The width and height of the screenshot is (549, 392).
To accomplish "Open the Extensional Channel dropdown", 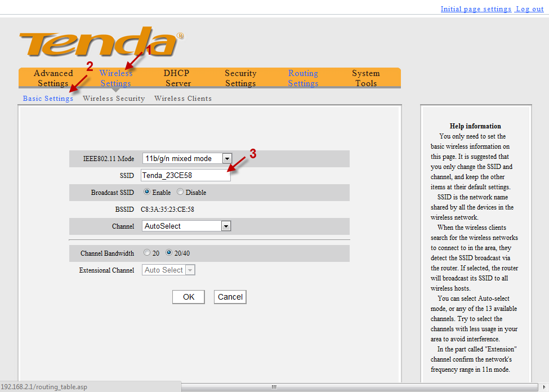I will pos(168,270).
